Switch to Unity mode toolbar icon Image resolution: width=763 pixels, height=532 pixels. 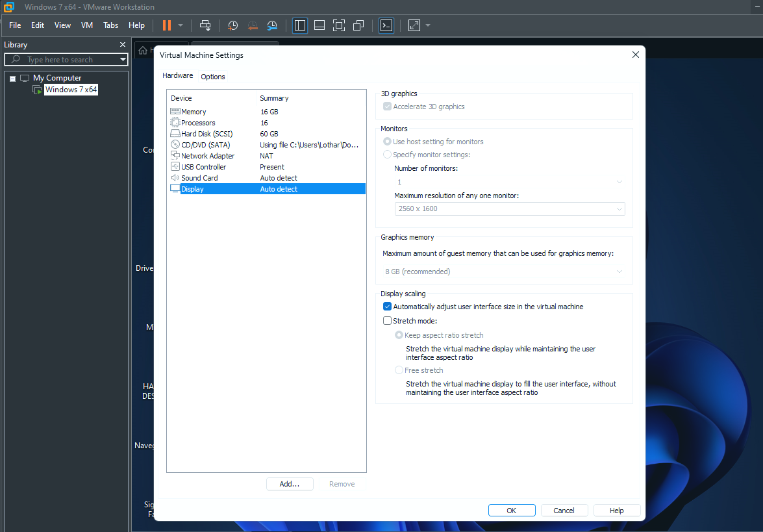358,25
